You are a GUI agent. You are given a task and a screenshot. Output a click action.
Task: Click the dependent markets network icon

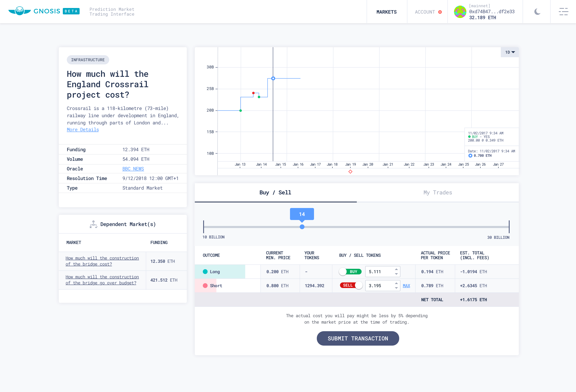93,224
